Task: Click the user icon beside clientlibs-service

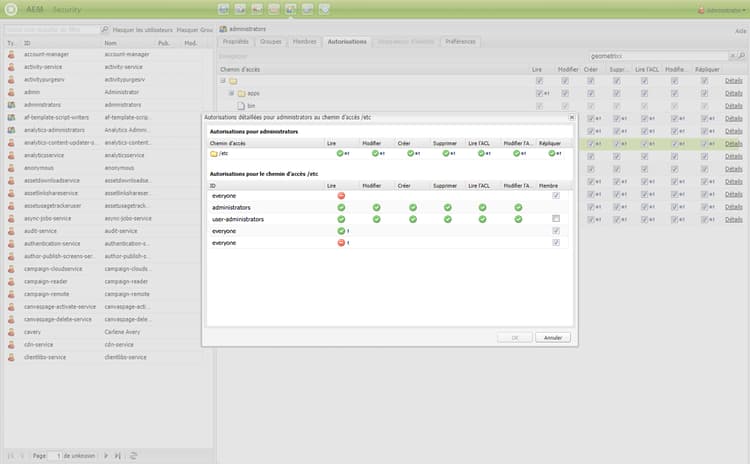Action: tap(11, 357)
